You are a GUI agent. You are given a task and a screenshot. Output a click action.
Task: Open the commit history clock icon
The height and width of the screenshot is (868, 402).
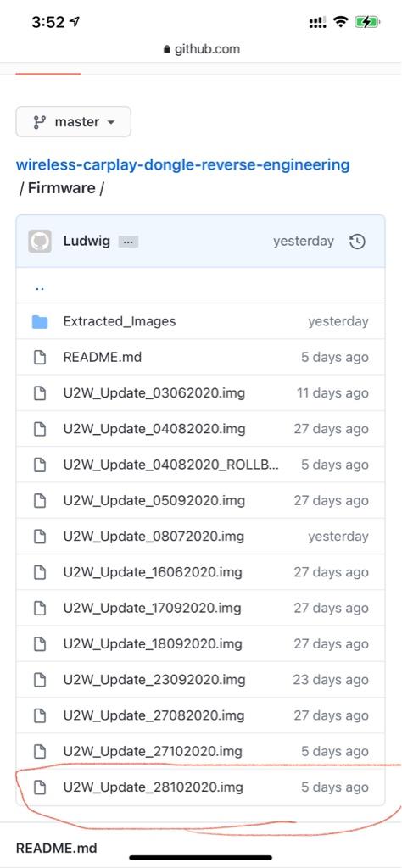357,242
